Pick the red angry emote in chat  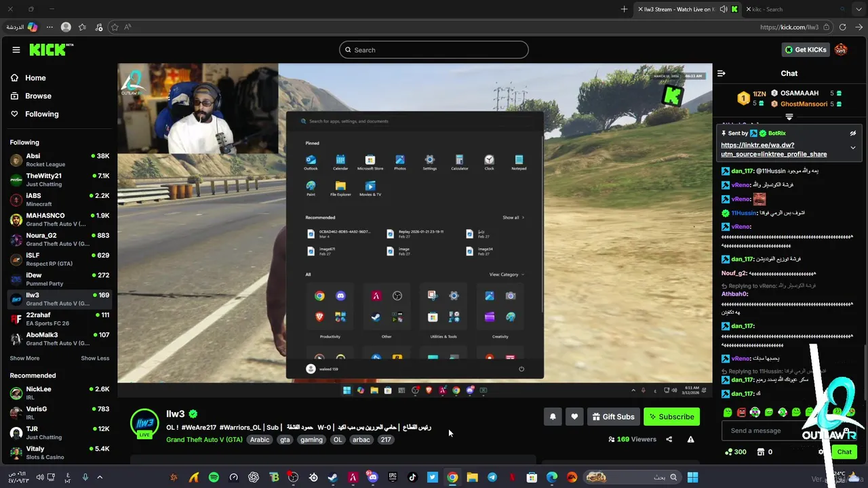point(741,412)
